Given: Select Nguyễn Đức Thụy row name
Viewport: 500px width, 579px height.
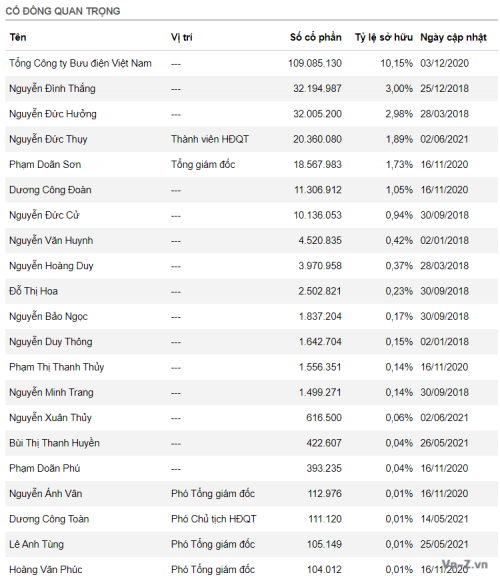Looking at the screenshot, I should [x=48, y=139].
